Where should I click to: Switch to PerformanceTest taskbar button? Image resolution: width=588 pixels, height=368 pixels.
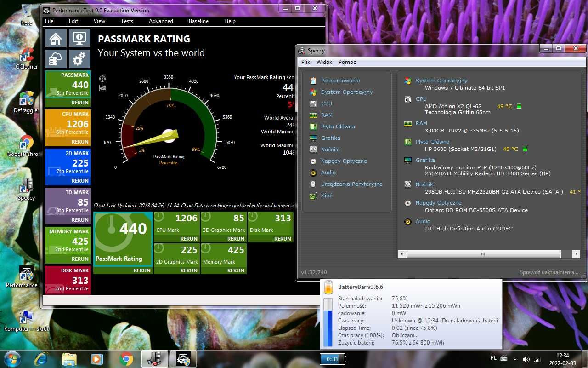[x=183, y=359]
